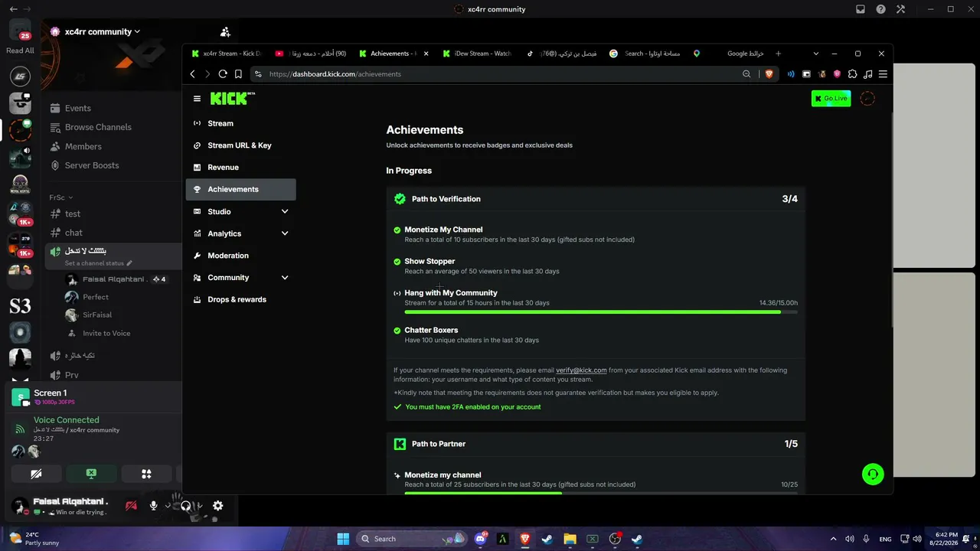Image resolution: width=980 pixels, height=551 pixels.
Task: Click the Go Live button
Action: pyautogui.click(x=831, y=98)
